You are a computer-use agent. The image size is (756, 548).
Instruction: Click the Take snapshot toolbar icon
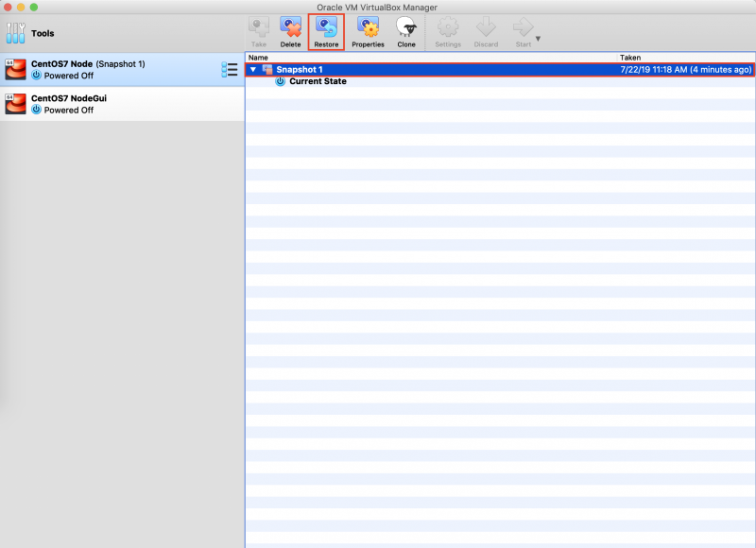[259, 32]
